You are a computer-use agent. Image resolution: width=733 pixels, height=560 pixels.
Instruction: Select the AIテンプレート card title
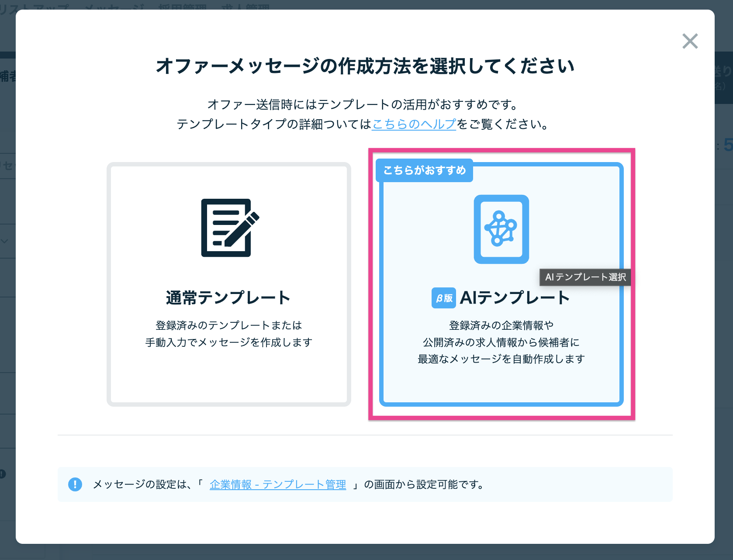[x=515, y=297]
